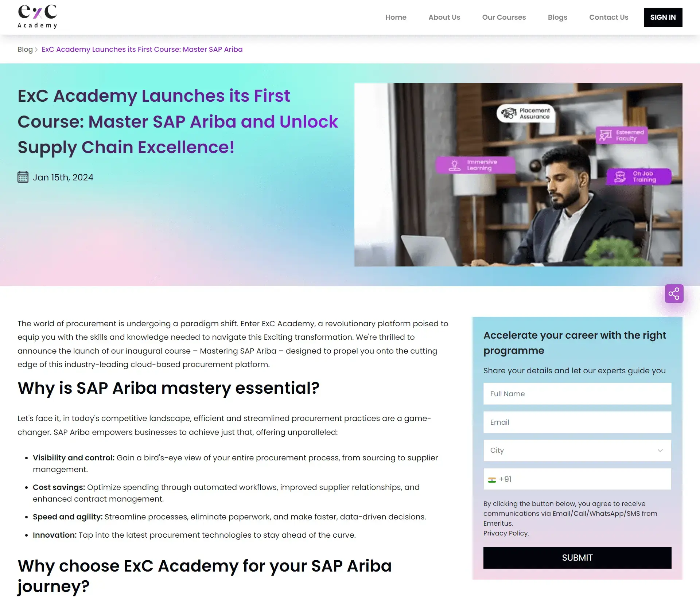
Task: Click the 'Innovation:' bullet text
Action: coord(55,535)
